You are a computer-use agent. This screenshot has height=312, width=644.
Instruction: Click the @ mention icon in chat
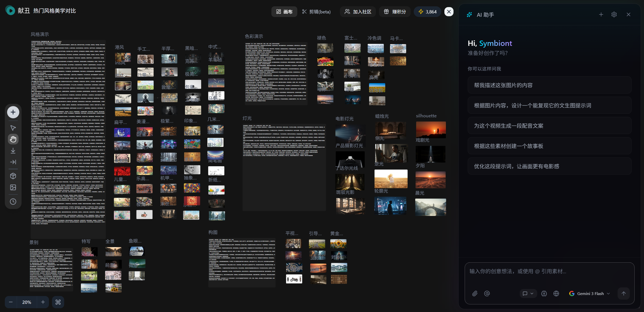487,293
